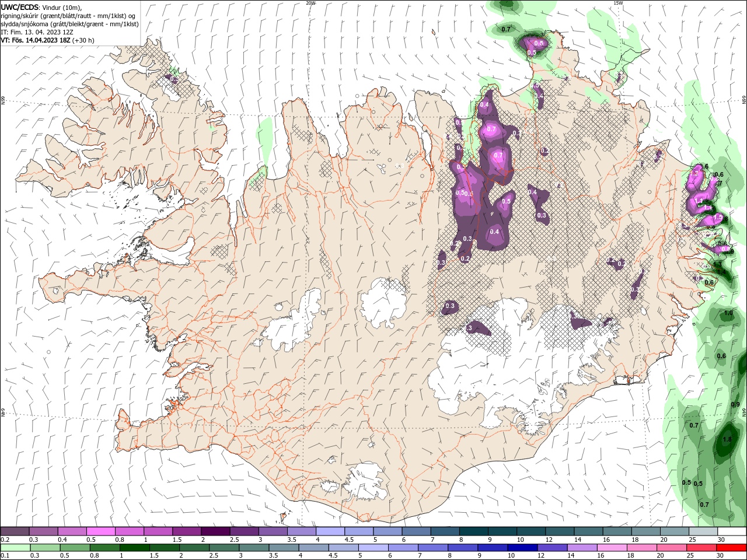Click the 15W longitude label
747x560 pixels.
click(618, 3)
